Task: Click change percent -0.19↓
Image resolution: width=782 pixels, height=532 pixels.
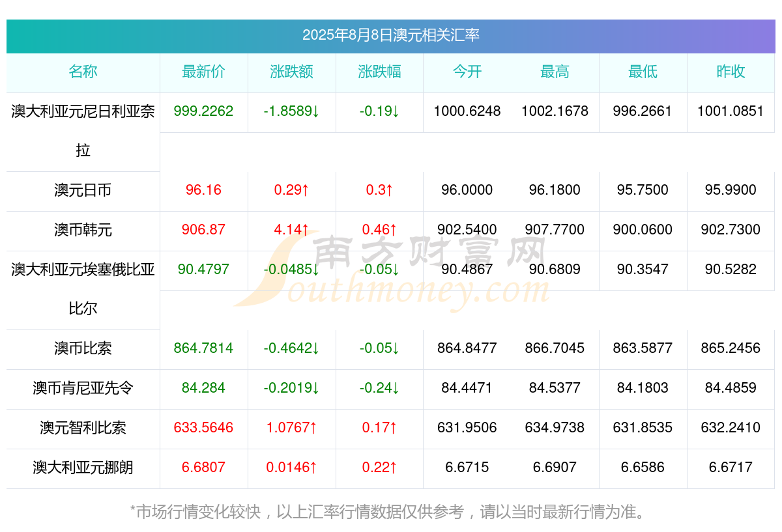Action: click(x=380, y=111)
